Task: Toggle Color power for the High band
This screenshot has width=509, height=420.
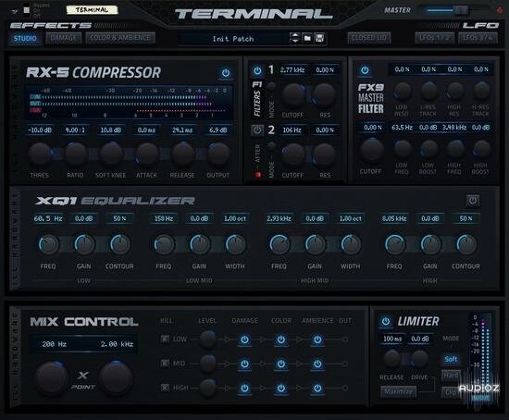Action: pyautogui.click(x=281, y=388)
